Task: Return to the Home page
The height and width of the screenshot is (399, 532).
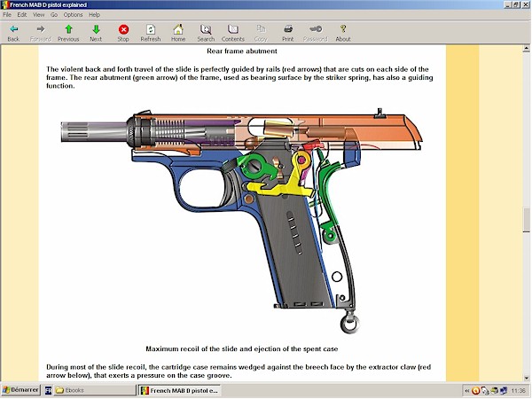Action: (x=178, y=34)
